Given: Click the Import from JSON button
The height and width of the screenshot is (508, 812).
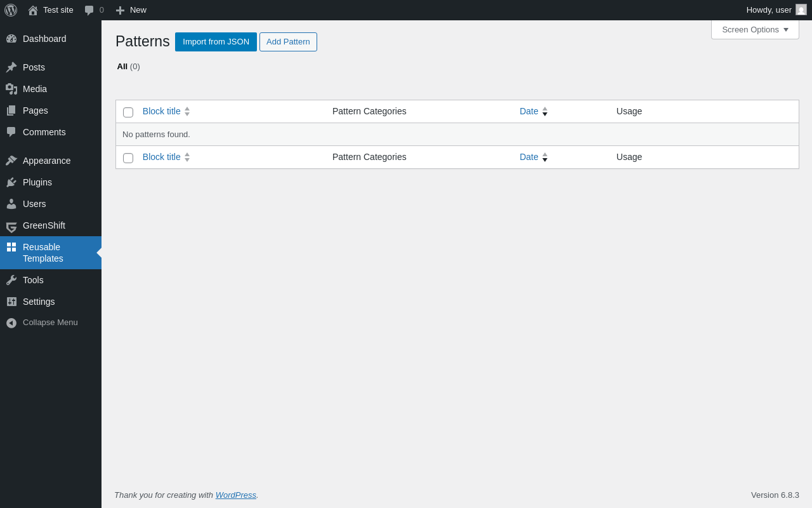Looking at the screenshot, I should tap(216, 42).
